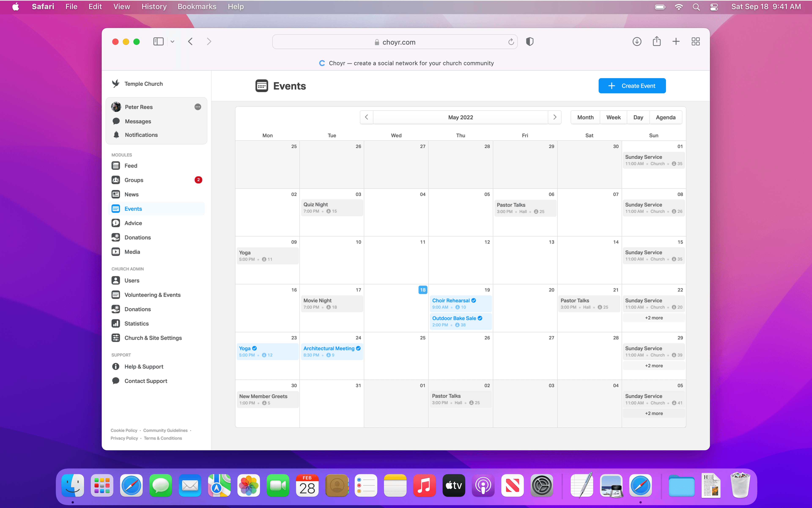This screenshot has width=812, height=508.
Task: Switch to Week view tab
Action: [613, 117]
